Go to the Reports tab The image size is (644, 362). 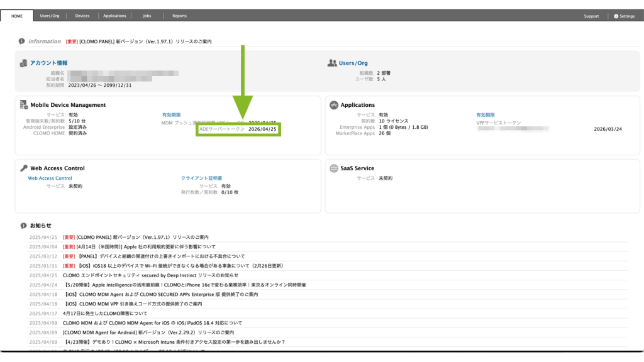coord(179,16)
